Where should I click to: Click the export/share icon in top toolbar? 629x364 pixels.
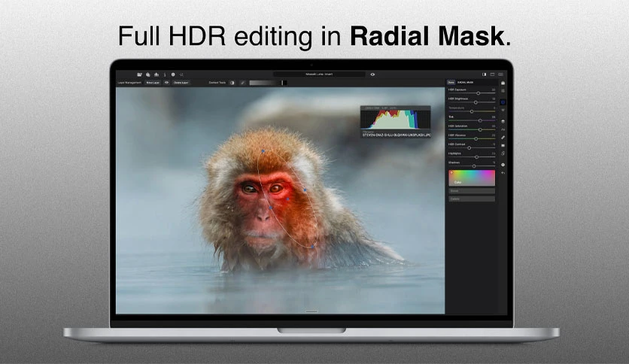coord(156,74)
